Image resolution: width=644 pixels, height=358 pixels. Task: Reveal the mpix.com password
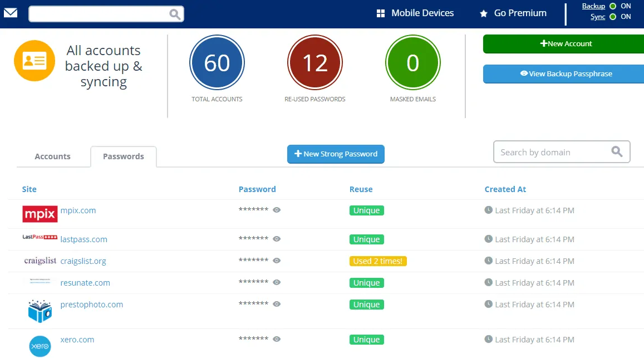[277, 210]
